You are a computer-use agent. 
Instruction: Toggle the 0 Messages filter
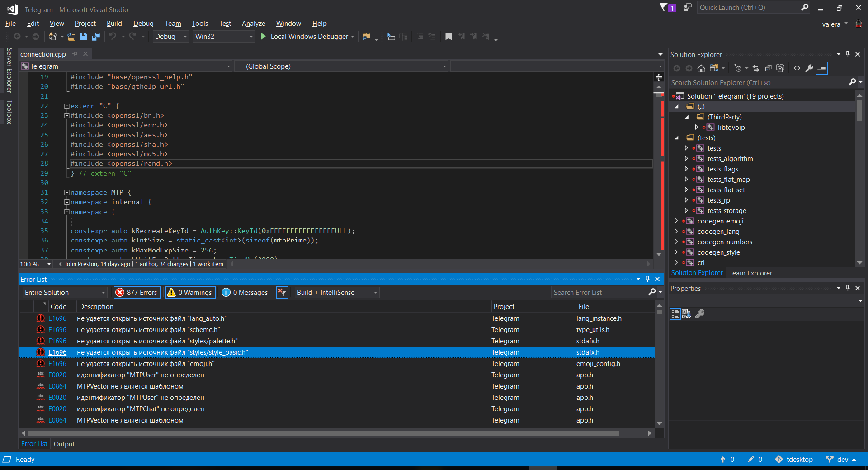244,292
